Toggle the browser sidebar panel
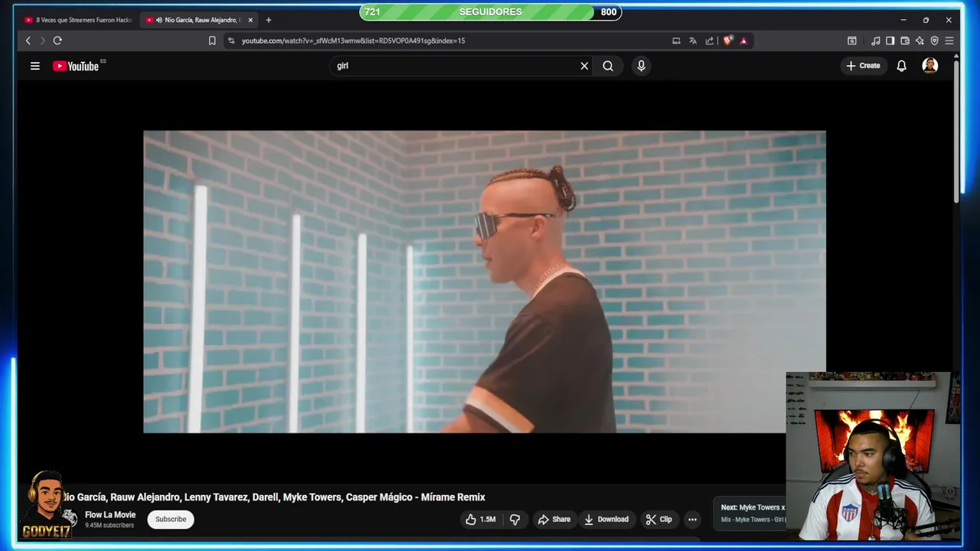 890,41
